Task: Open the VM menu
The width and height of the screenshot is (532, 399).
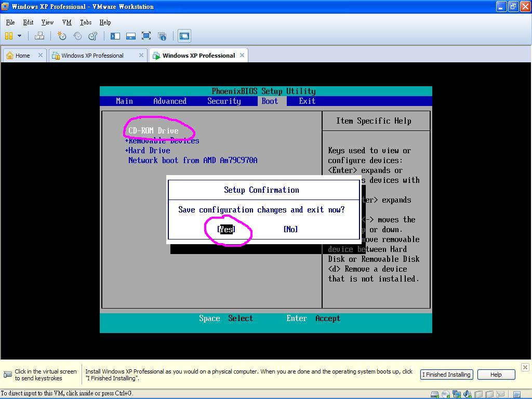Action: pyautogui.click(x=67, y=22)
